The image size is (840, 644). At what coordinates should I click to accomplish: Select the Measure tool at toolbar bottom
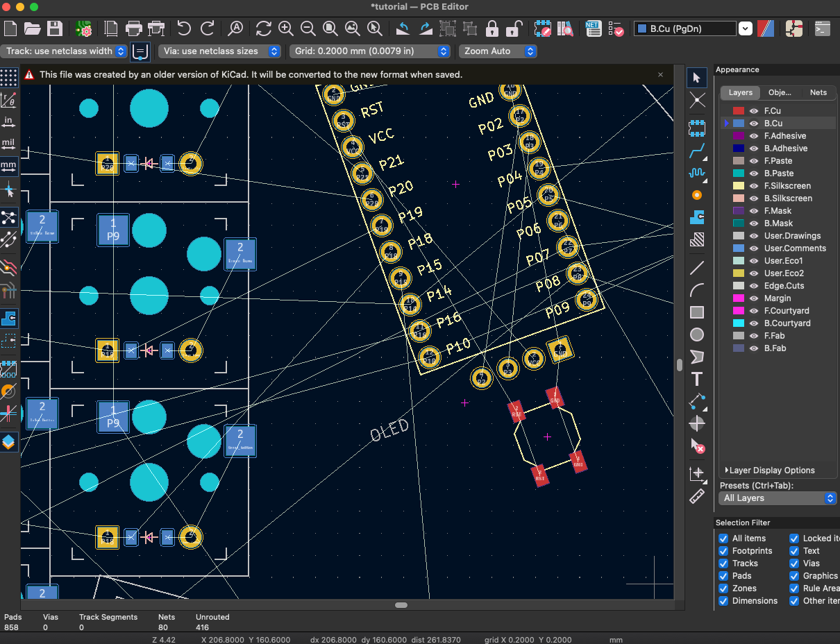(x=697, y=496)
